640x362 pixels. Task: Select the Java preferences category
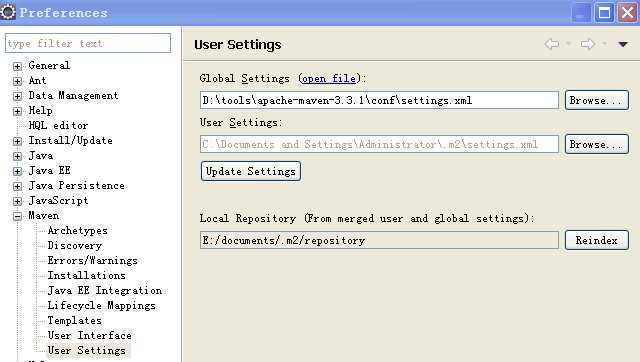click(x=40, y=155)
